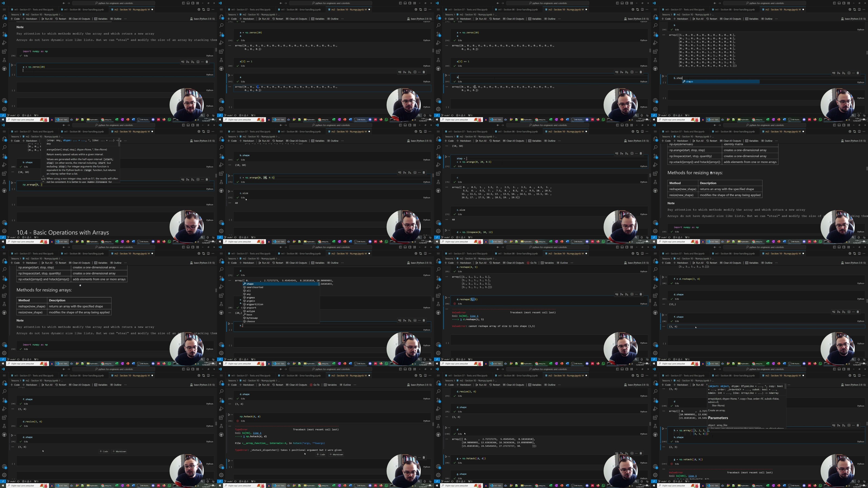Open toolbar ellipsis after Outline in np.eye table frame

(776, 141)
